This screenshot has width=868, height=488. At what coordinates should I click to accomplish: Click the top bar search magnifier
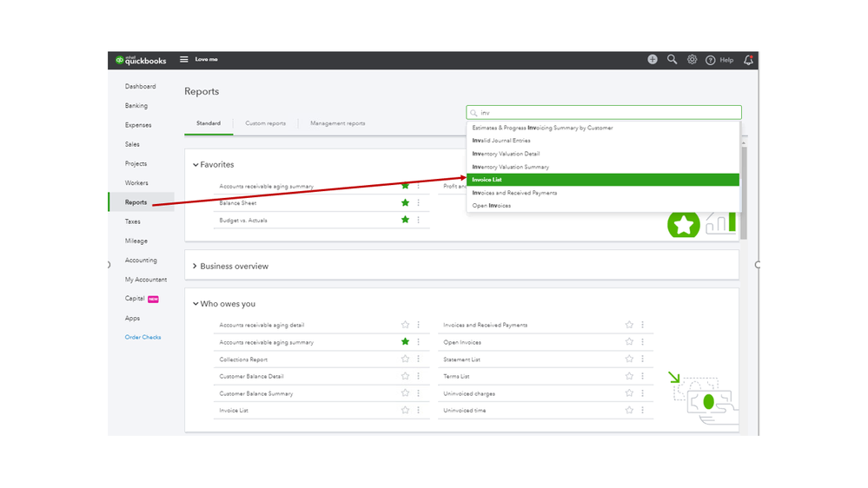672,59
